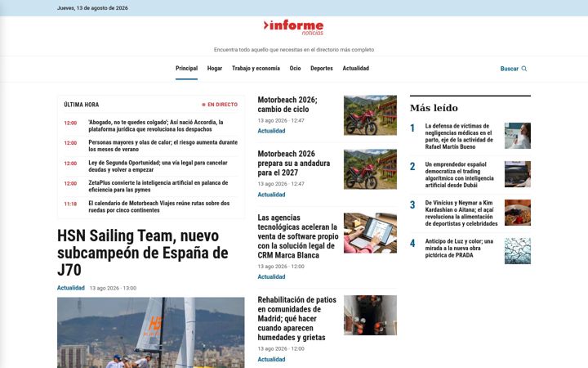This screenshot has width=588, height=368.
Task: Click the ÚLTIMA HORA heading
Action: click(82, 105)
